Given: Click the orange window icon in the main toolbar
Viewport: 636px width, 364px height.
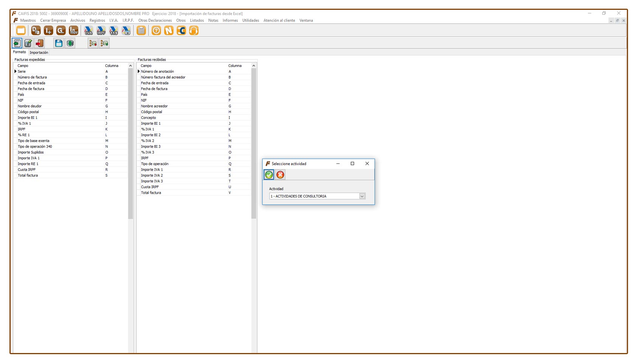Looking at the screenshot, I should pos(21,31).
